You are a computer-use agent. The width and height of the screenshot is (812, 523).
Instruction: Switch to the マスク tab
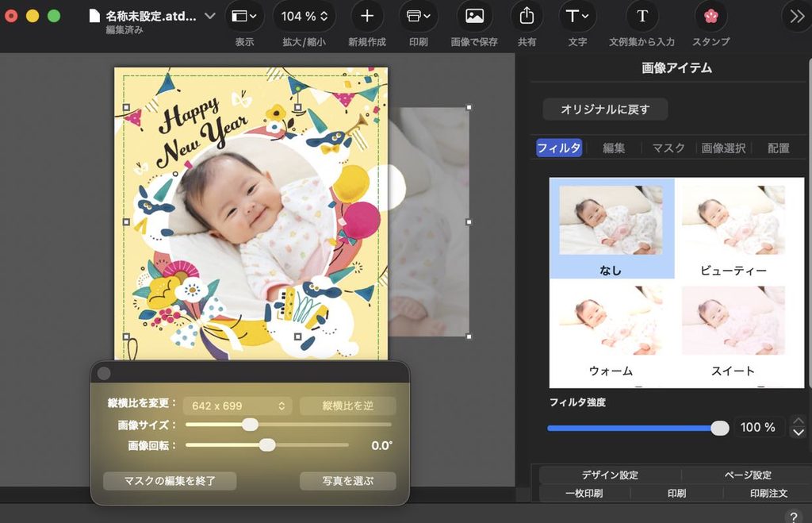coord(668,148)
